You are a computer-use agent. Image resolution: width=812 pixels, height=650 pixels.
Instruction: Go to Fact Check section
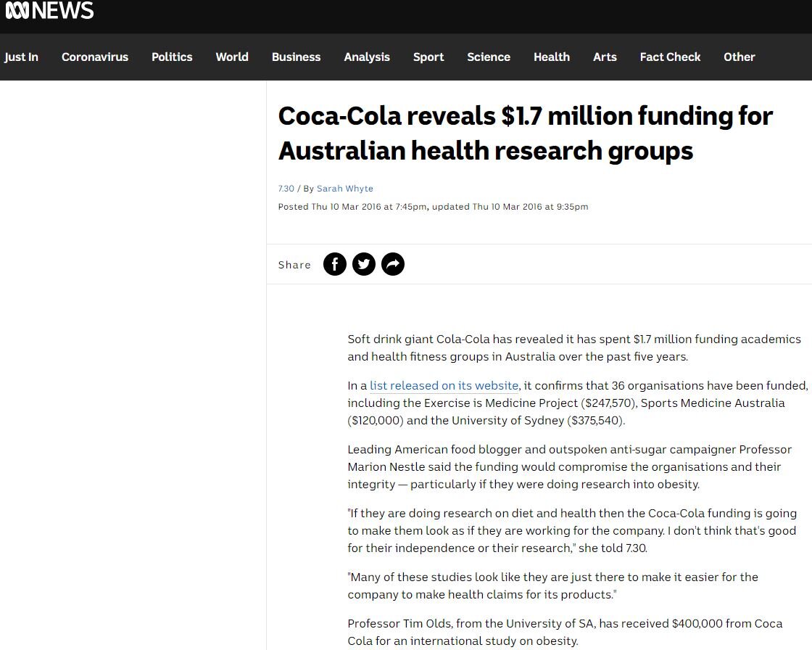(x=670, y=57)
